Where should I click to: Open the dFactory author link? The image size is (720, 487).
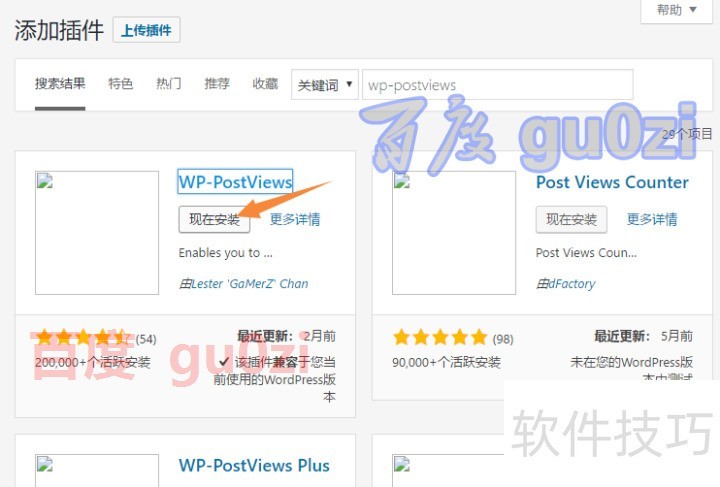click(572, 284)
